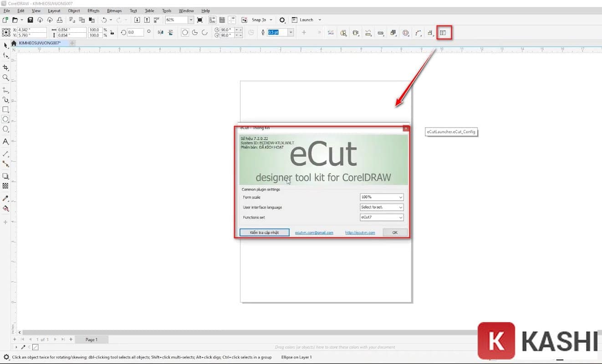Open the File menu
Viewport: 602px width, 364px height.
point(6,10)
